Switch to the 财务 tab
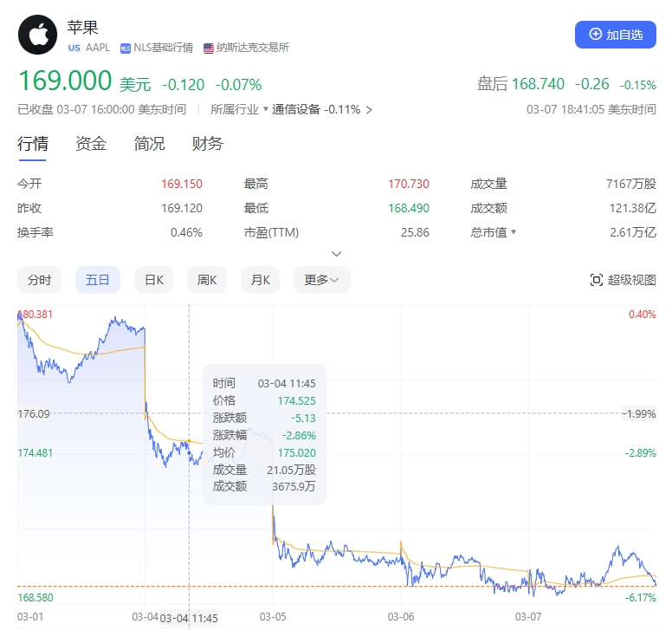 click(208, 144)
